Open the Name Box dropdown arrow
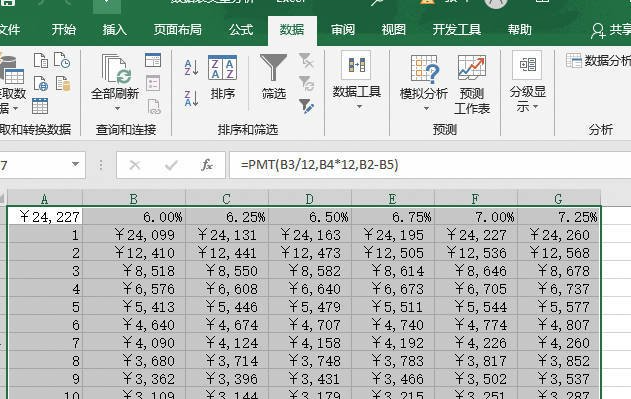Screen dimensions: 631x399 [75, 164]
